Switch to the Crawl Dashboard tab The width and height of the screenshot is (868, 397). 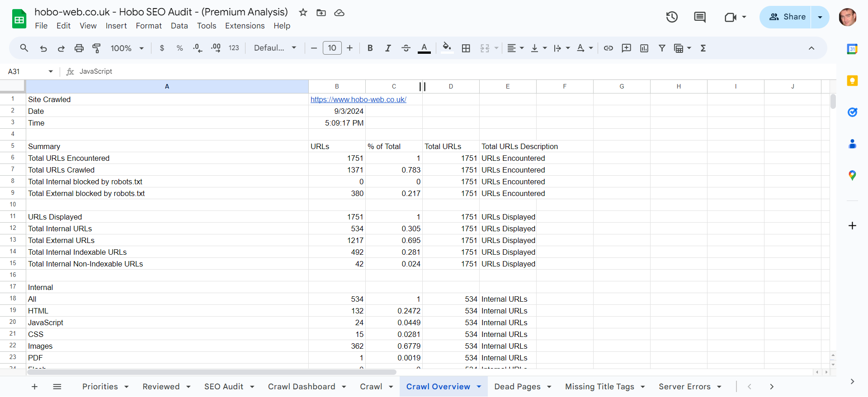point(302,387)
